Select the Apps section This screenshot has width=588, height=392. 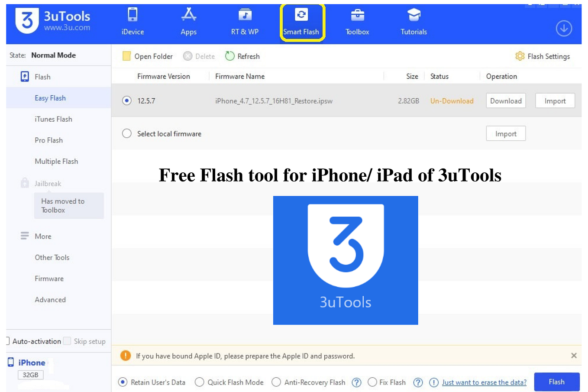(x=188, y=22)
